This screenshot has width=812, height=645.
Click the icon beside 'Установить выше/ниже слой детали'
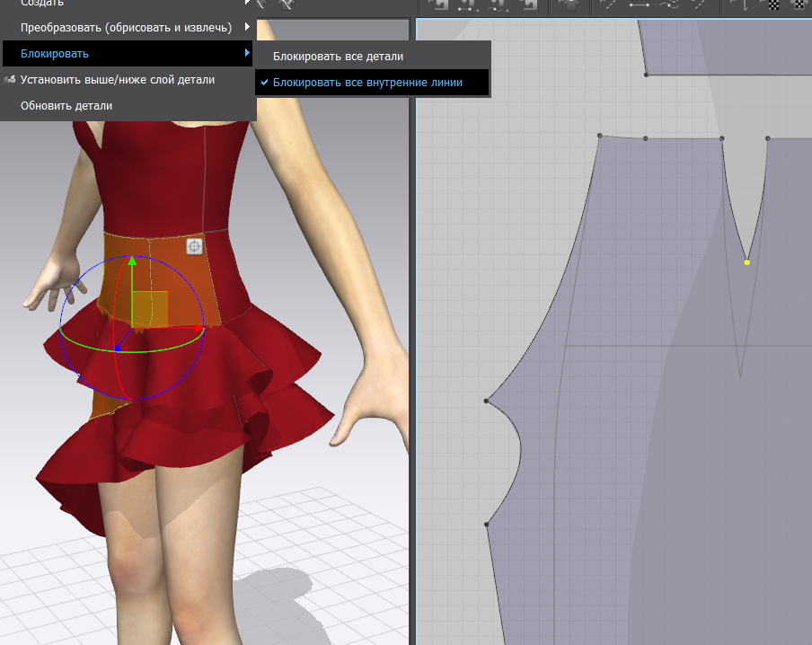click(10, 80)
